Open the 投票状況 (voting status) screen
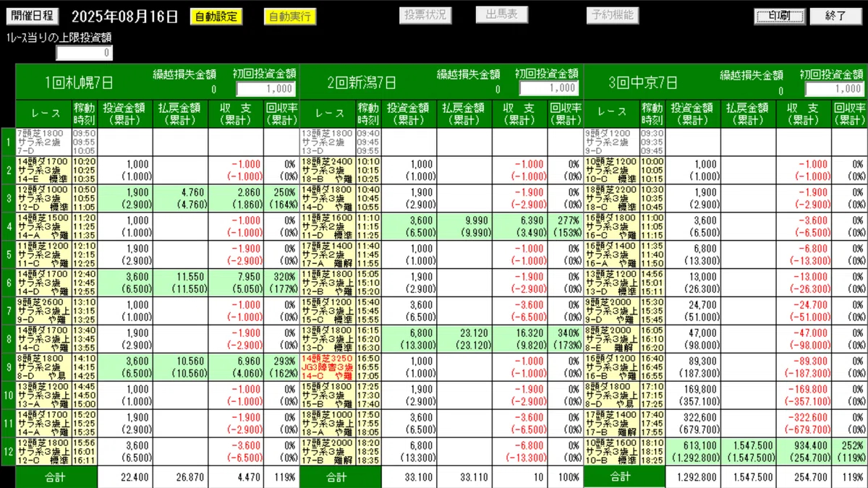This screenshot has height=488, width=868. 426,14
